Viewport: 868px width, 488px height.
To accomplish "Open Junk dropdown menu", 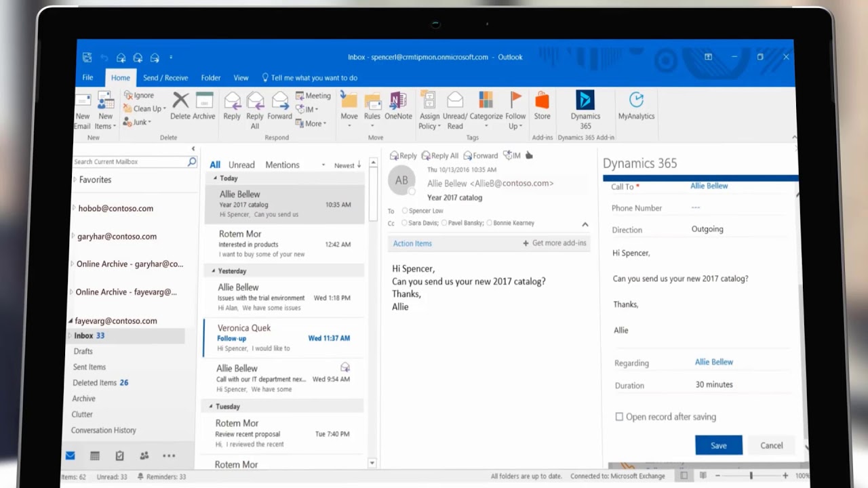I will [x=138, y=122].
